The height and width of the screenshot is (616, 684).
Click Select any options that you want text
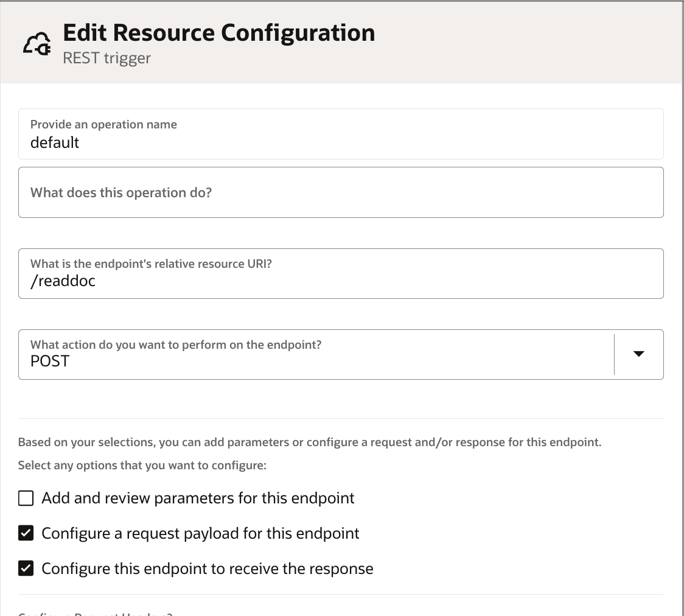coord(142,465)
